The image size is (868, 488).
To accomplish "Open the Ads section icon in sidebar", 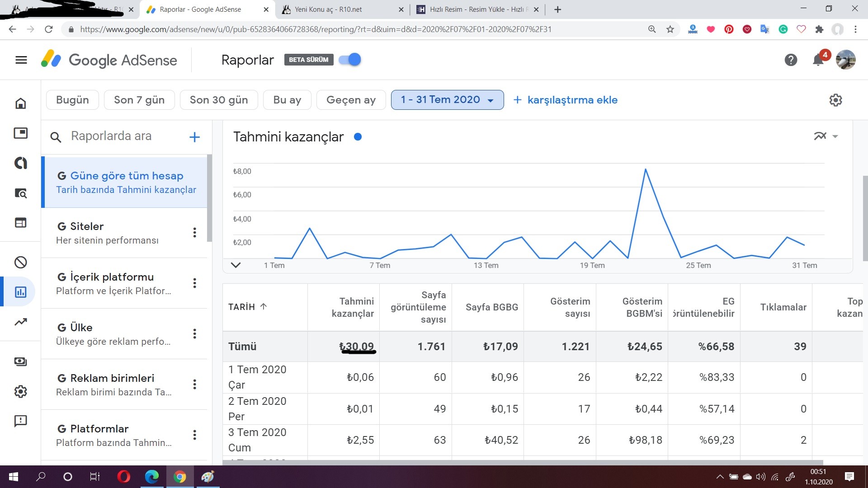I will (x=21, y=133).
